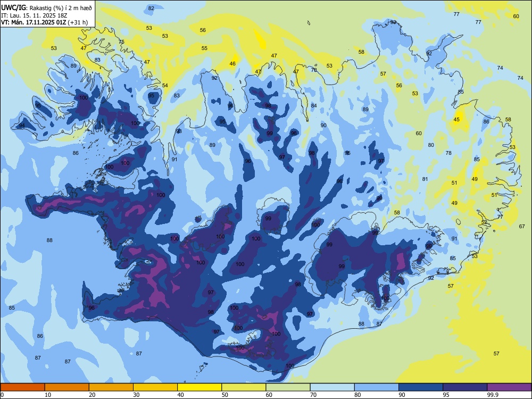The image size is (532, 399).
Task: Click the legend tick label '20'
Action: tap(92, 395)
